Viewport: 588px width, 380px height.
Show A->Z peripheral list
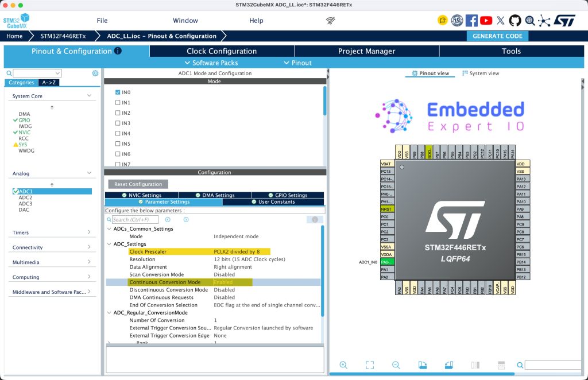[x=49, y=83]
